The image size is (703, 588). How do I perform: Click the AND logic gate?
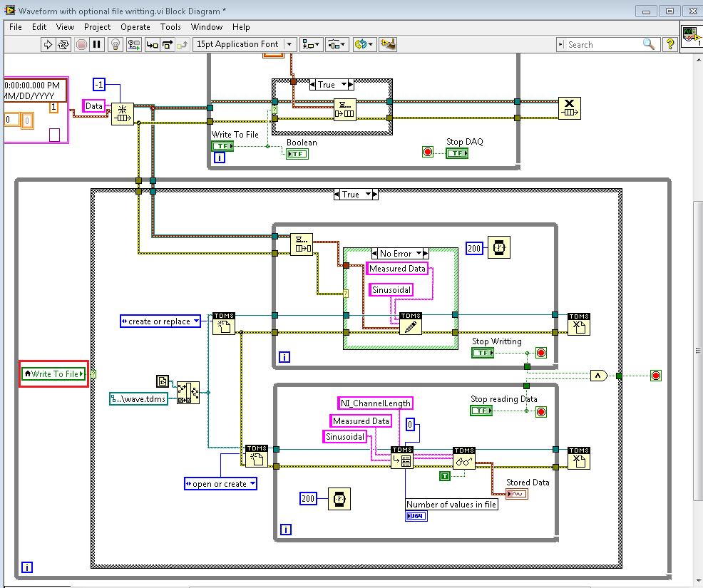pos(598,376)
